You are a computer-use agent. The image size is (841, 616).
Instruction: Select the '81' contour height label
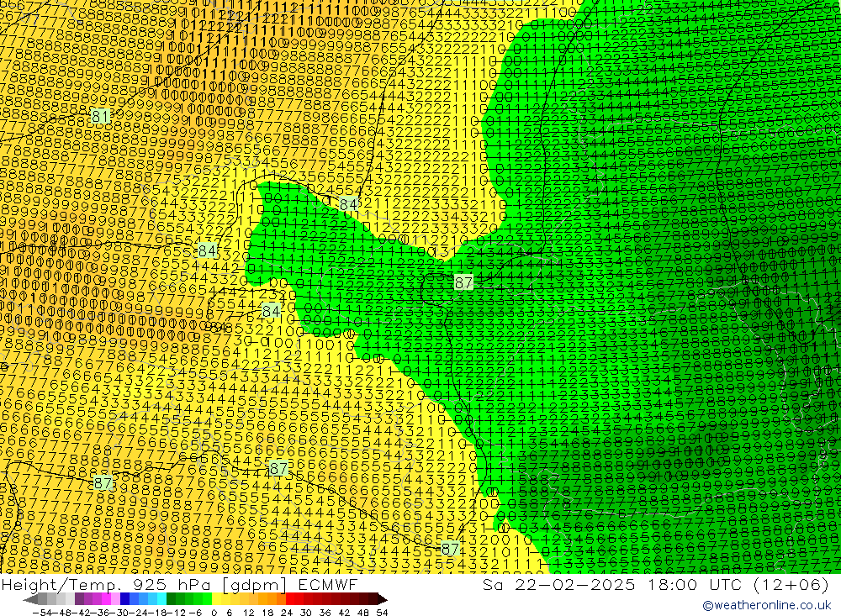[101, 116]
